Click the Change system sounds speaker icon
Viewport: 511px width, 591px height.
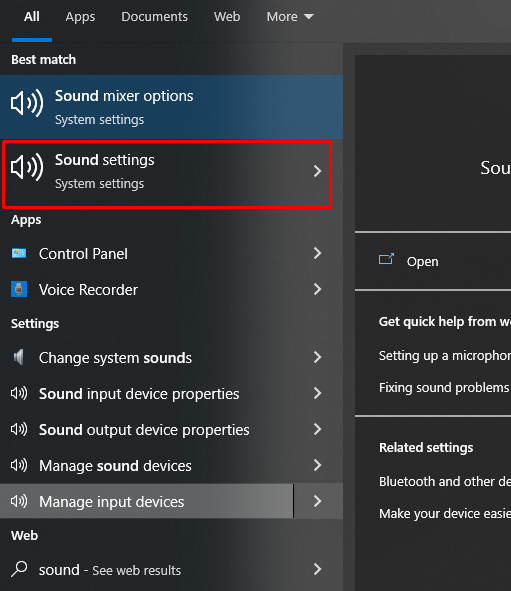19,357
